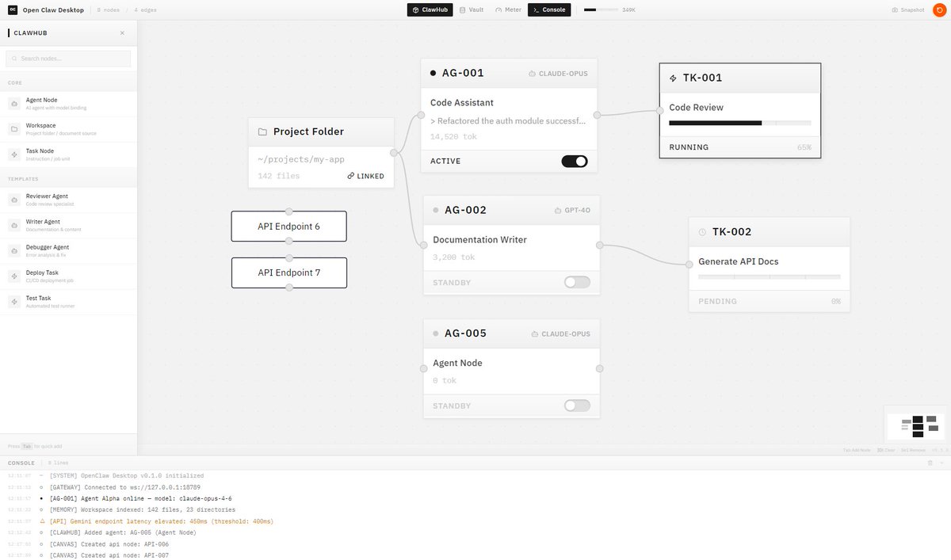Click the Snapshot camera button
This screenshot has height=560, width=951.
click(908, 10)
